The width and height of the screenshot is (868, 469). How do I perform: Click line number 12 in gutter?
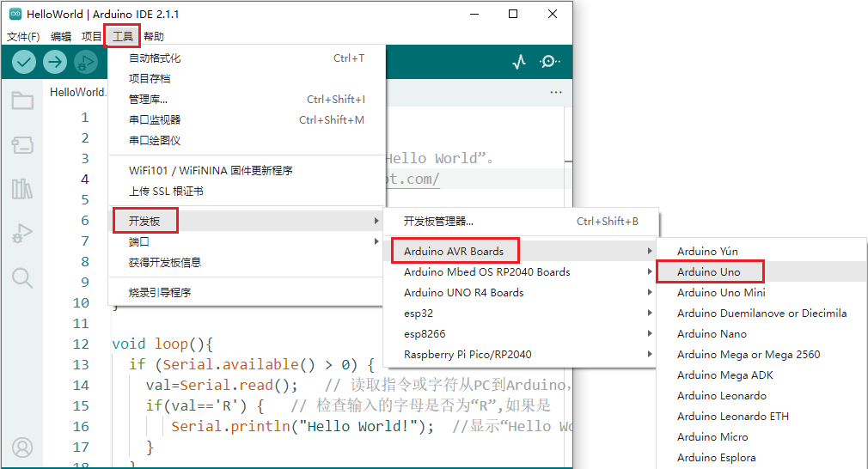tap(81, 344)
